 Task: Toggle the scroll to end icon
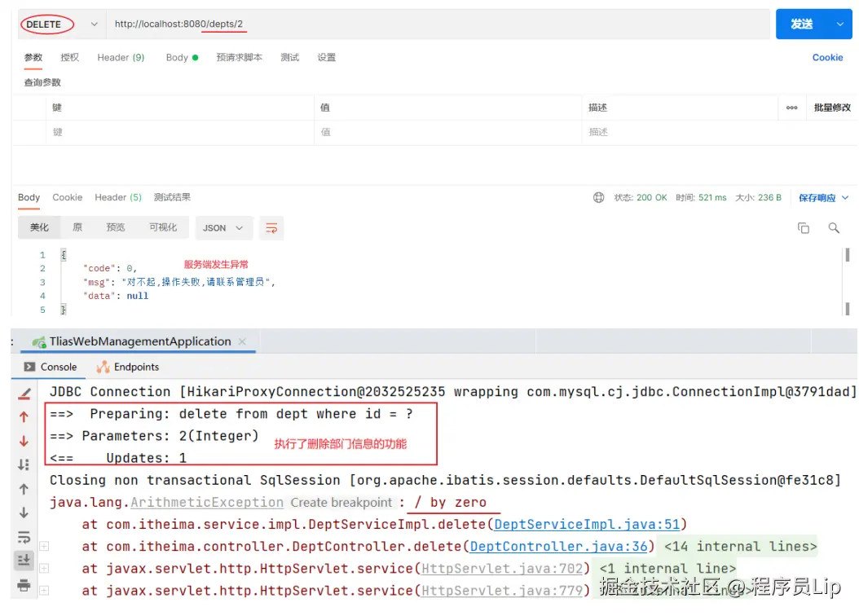[x=24, y=560]
